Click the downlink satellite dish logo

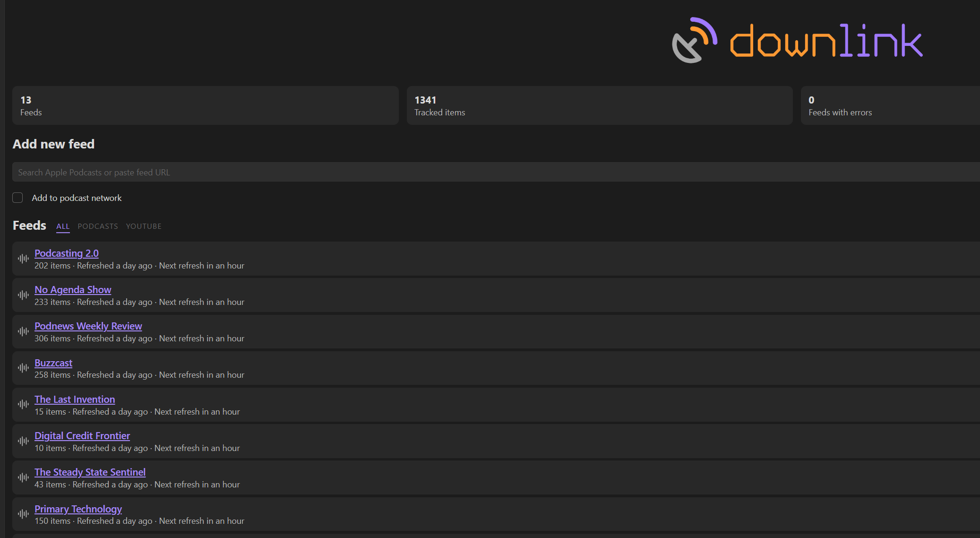tap(694, 40)
